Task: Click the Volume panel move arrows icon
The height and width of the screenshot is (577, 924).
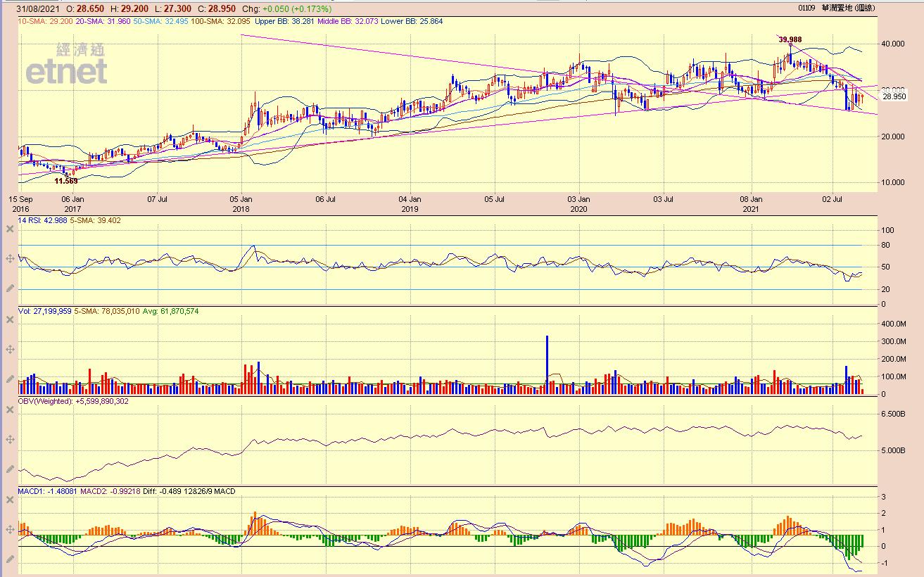Action: (x=10, y=349)
